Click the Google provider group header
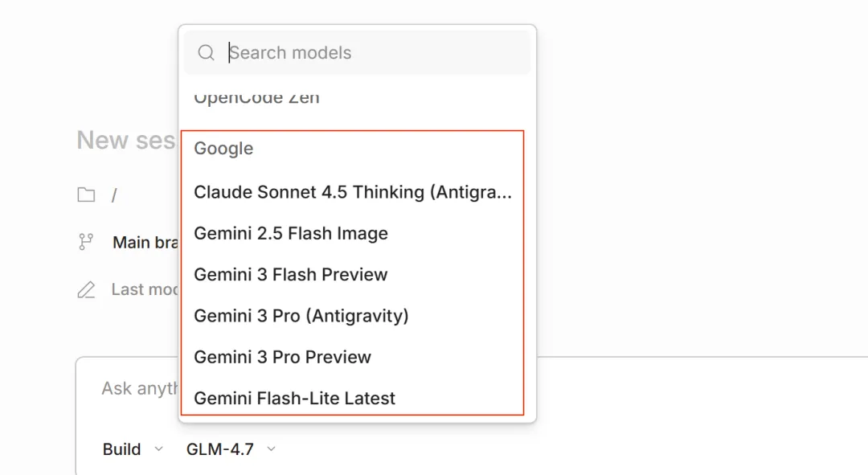The width and height of the screenshot is (868, 475). 223,149
